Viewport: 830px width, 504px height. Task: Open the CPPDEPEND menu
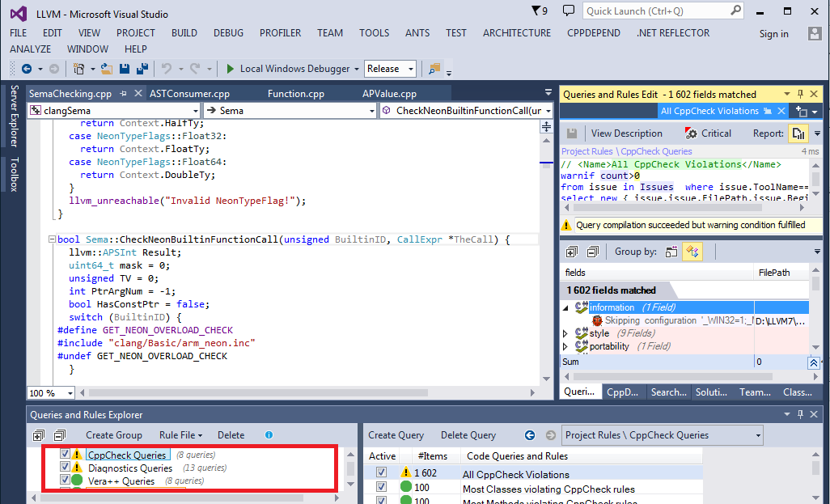(x=594, y=33)
